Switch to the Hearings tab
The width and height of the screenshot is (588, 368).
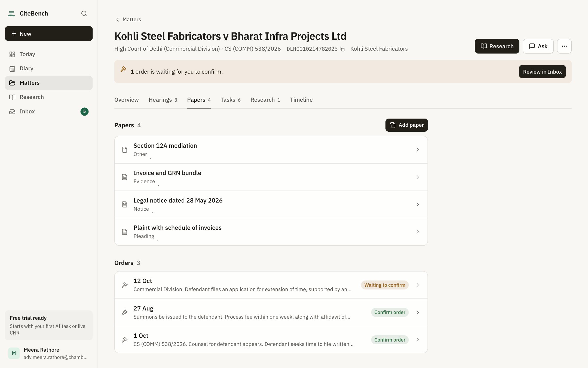tap(163, 100)
